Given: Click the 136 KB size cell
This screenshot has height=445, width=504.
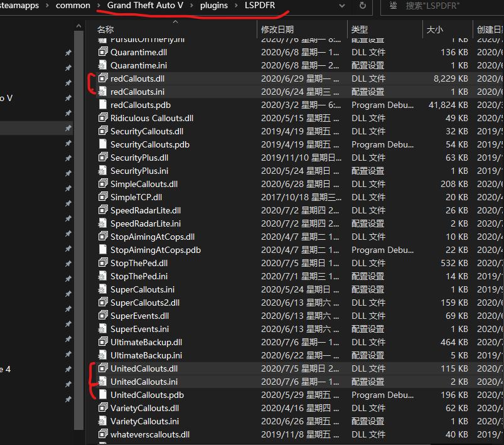Looking at the screenshot, I should (454, 52).
